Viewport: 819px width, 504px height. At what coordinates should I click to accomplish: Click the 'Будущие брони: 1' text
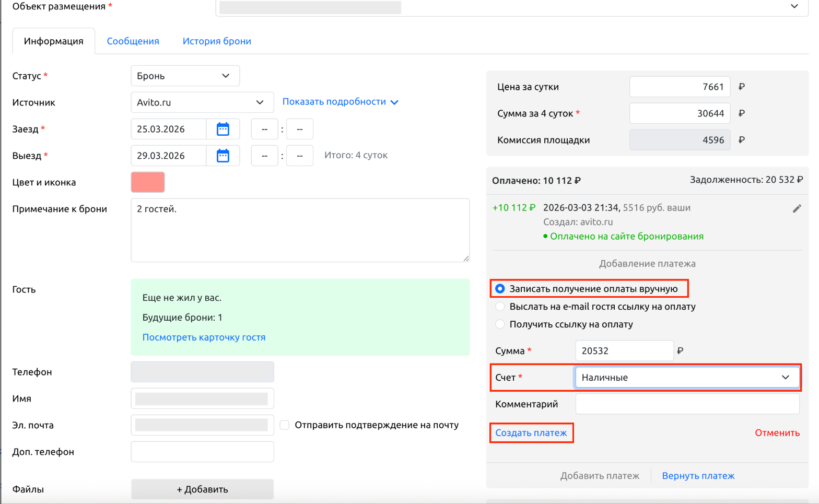pyautogui.click(x=182, y=318)
